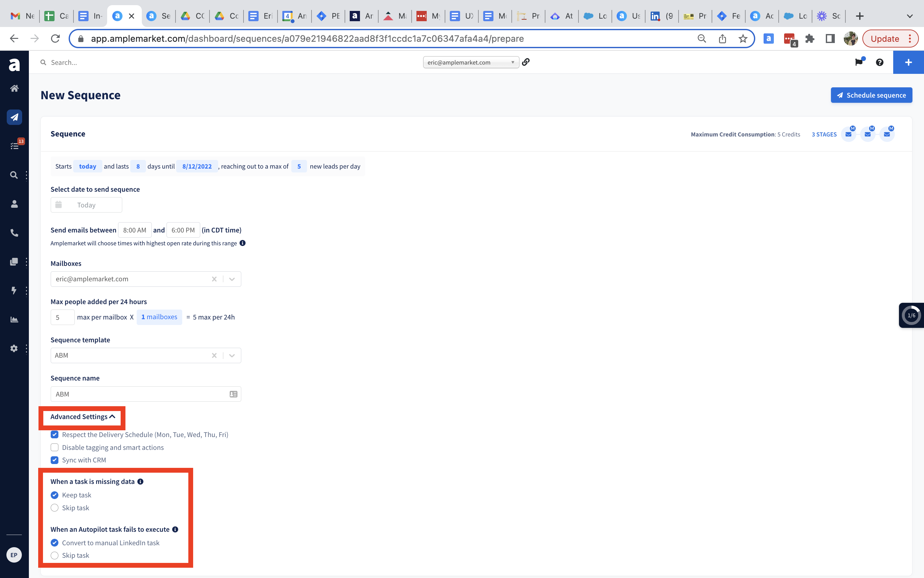Click the first email stage icon
924x578 pixels.
point(848,134)
